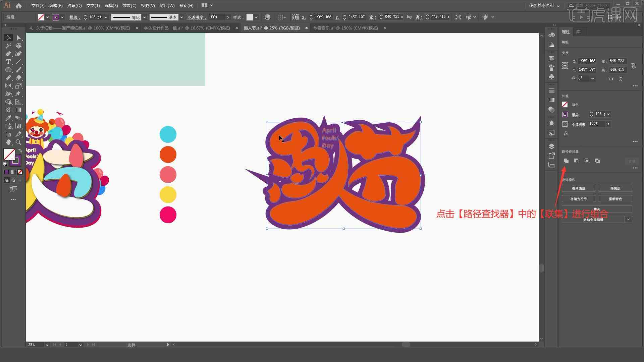Click the 启动全局编辑 button
Screen dimensions: 644x362
coord(593,220)
